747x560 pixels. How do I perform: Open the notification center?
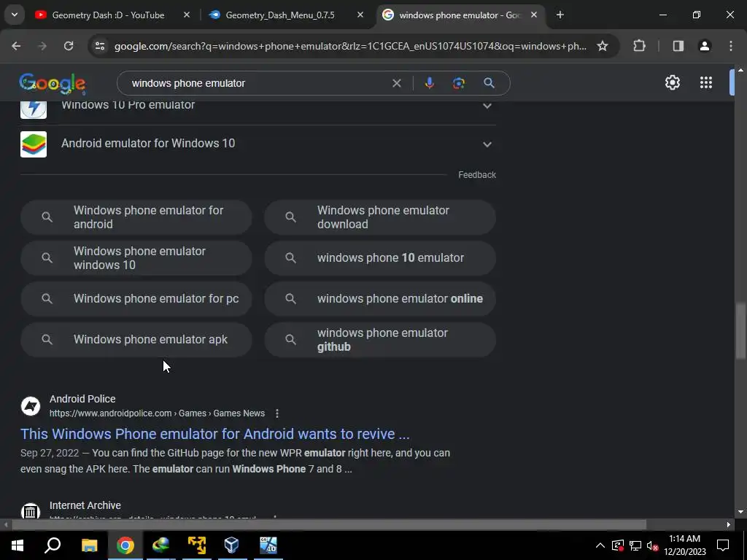click(723, 545)
